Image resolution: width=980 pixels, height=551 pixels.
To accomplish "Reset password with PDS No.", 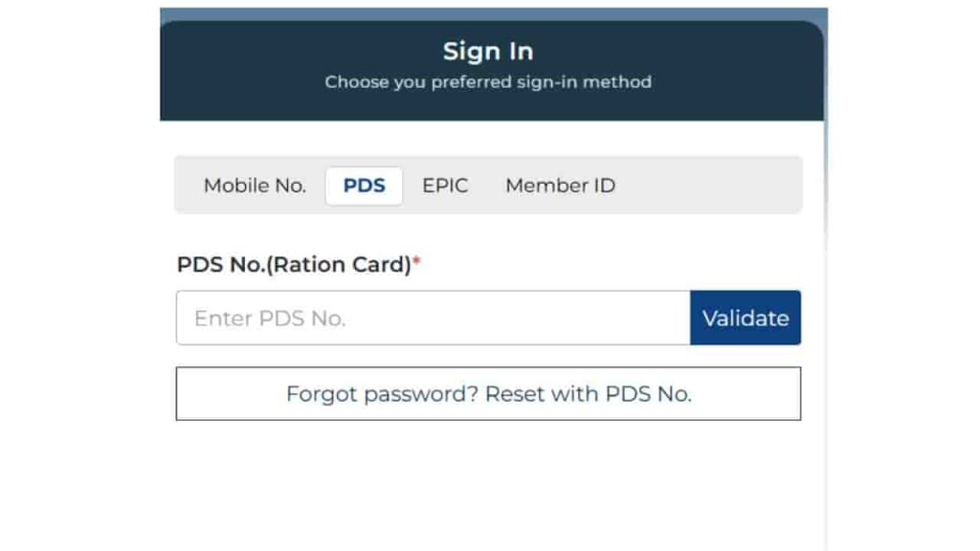I will pyautogui.click(x=488, y=393).
